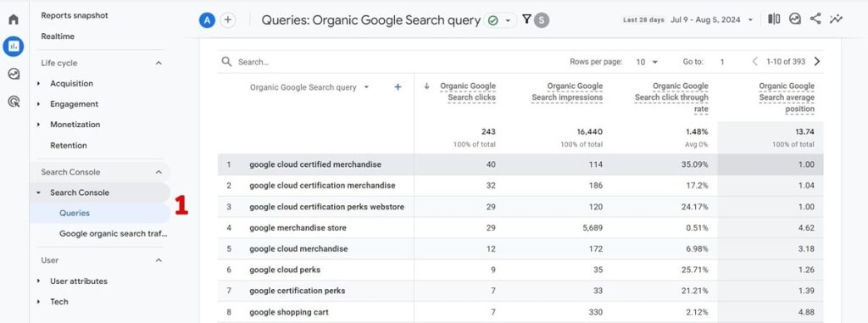Click the 16,440 total impressions value
Viewport: 868px width, 323px height.
(590, 132)
